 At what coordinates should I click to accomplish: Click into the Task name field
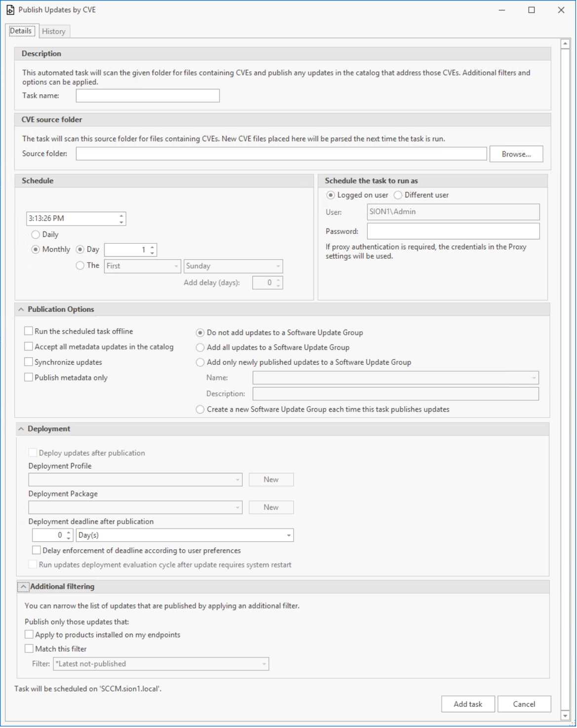coord(148,96)
